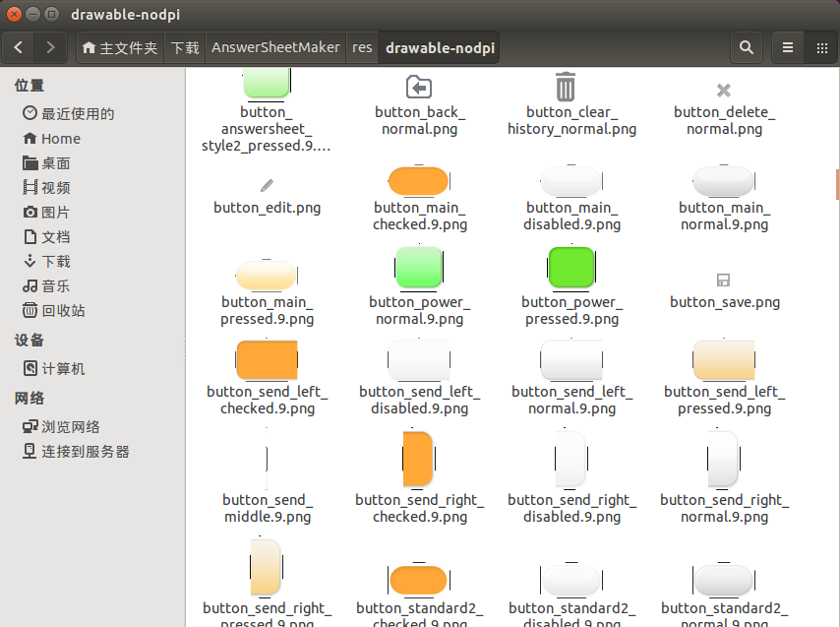Viewport: 840px width, 627px height.
Task: Go forward with the right arrow button
Action: [50, 47]
